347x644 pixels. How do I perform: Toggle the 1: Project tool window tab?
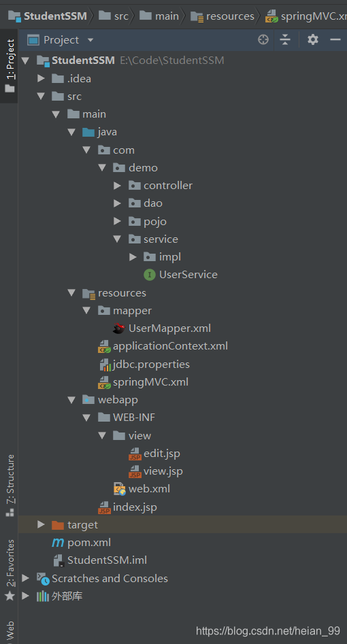pos(9,66)
